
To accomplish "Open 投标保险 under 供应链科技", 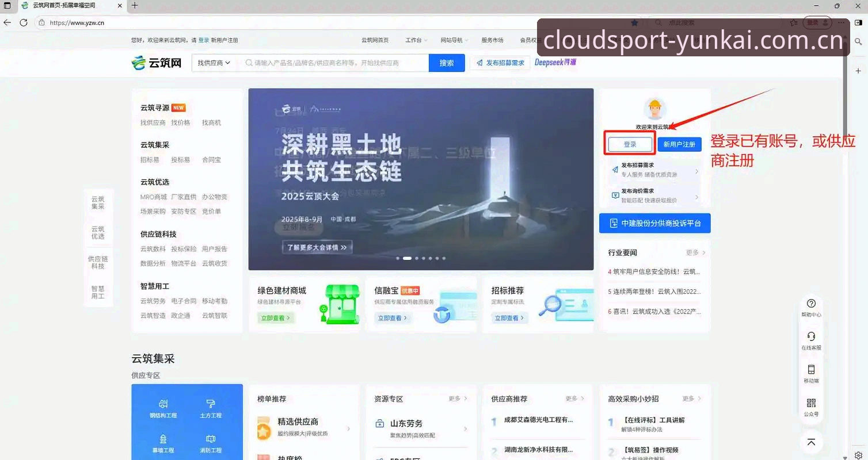I will 184,248.
